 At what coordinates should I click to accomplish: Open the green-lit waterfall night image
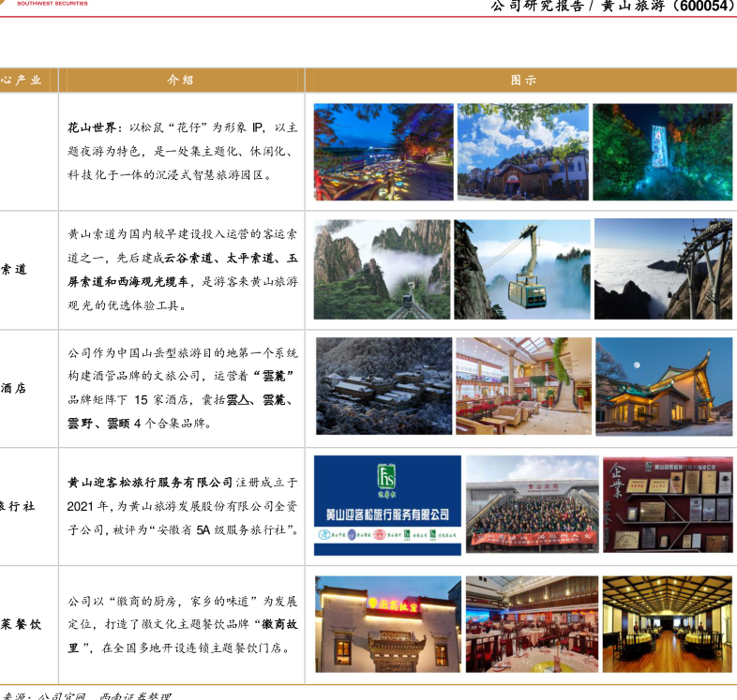coord(662,152)
